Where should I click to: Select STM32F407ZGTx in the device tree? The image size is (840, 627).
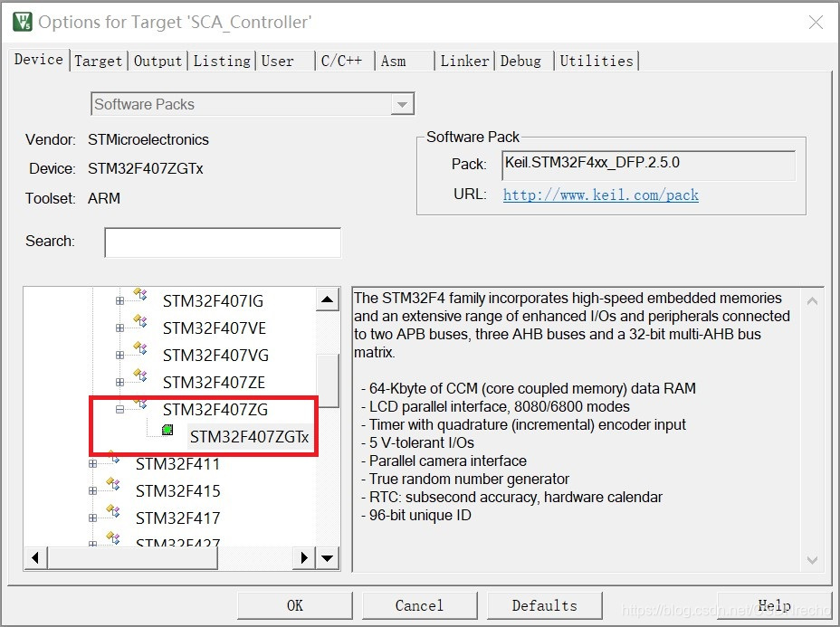tap(249, 437)
